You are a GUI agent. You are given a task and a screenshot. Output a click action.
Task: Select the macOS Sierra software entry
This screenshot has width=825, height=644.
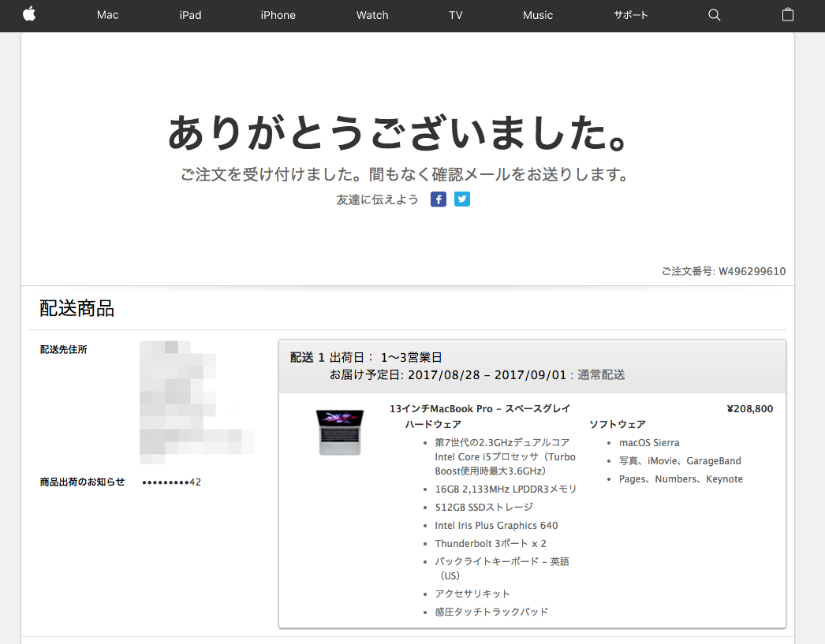coord(649,443)
